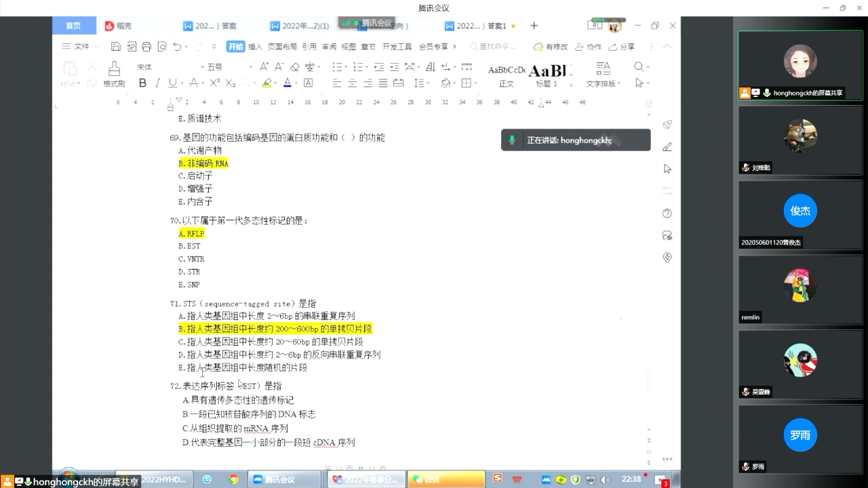Justify the paragraph text
This screenshot has height=488, width=868.
pos(383,83)
